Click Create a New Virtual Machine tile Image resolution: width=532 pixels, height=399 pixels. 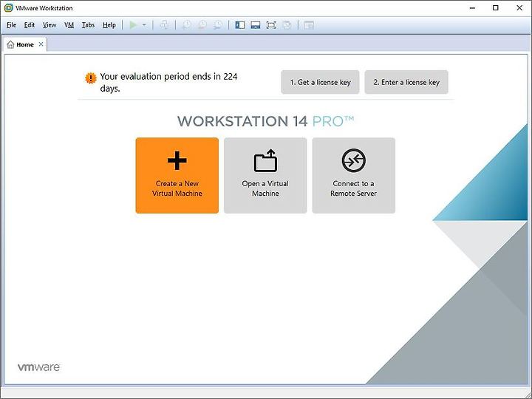[x=177, y=175]
